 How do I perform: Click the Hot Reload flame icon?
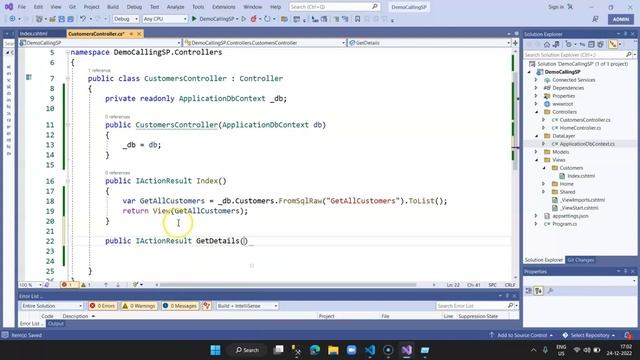click(x=253, y=19)
